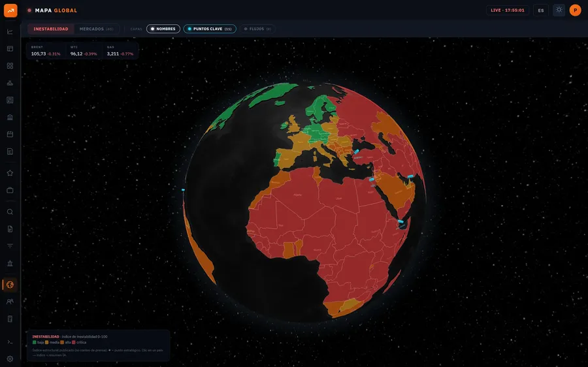Change language with the ES button

tap(541, 10)
